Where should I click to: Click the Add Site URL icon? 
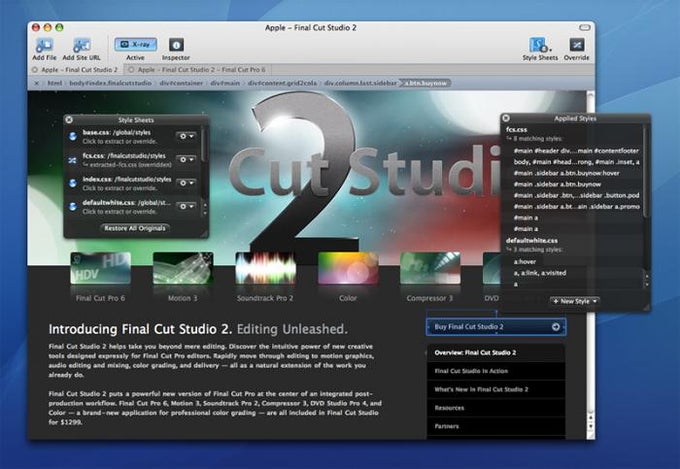pos(82,45)
